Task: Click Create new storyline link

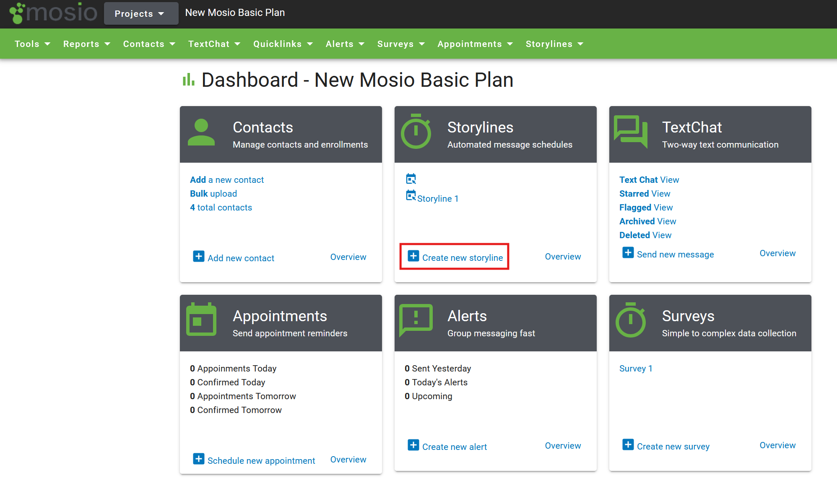Action: pyautogui.click(x=463, y=258)
